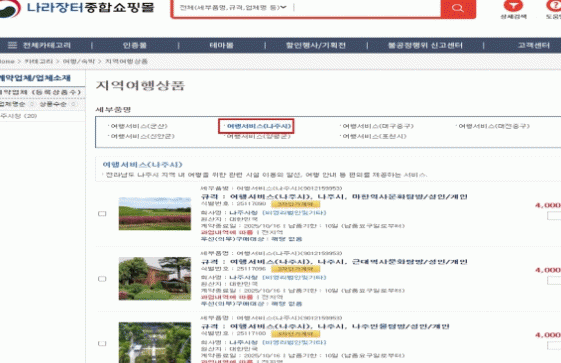
Task: Check the first 마한역사문화탐방 product checkbox
Action: [x=102, y=214]
